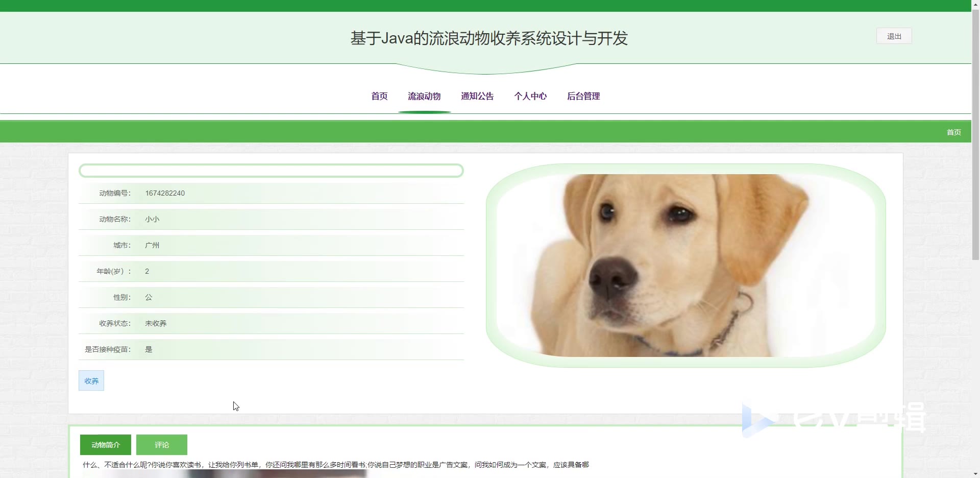Select the 流浪动物 navigation tab

coord(424,96)
